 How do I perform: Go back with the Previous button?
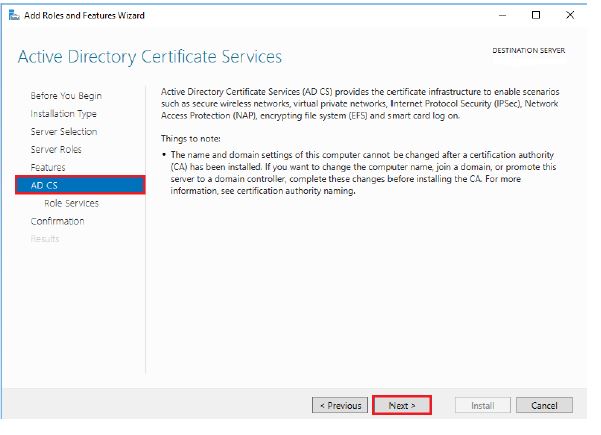pyautogui.click(x=340, y=405)
